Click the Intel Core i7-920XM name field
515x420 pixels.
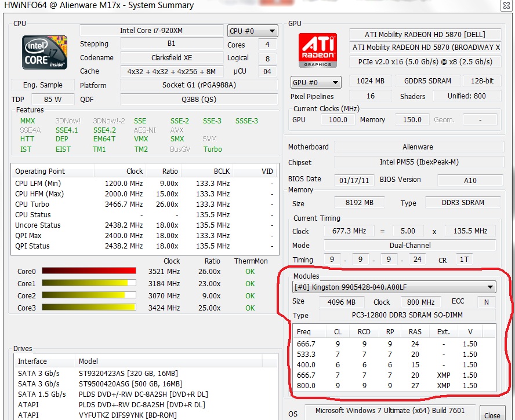coord(151,31)
